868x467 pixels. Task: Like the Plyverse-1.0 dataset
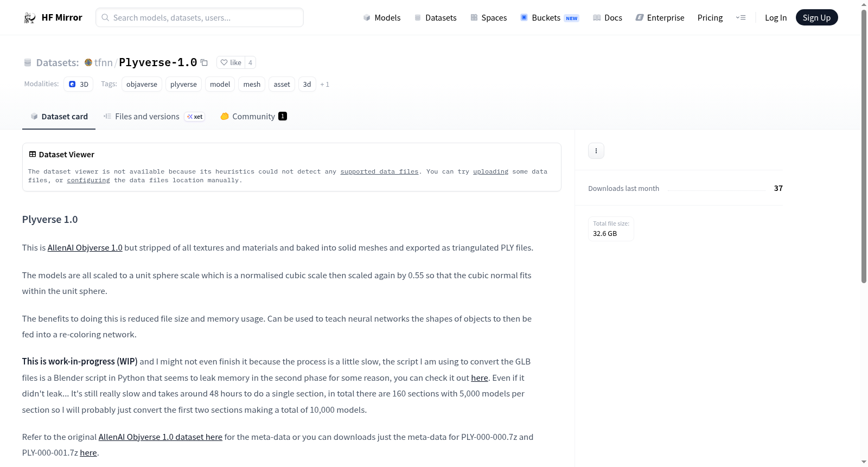[x=231, y=62]
